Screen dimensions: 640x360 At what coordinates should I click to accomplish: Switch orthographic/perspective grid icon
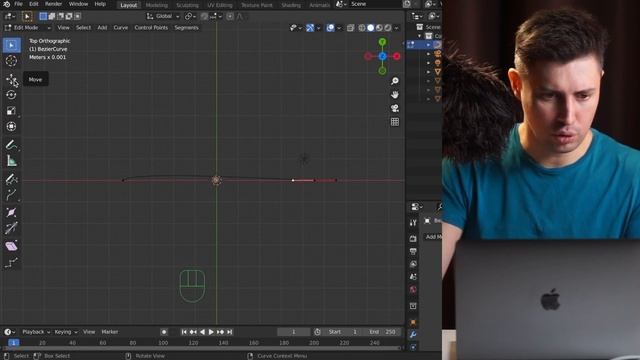[x=395, y=122]
